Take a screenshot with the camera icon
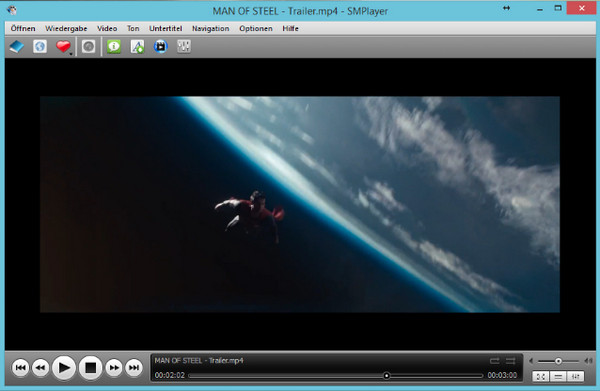This screenshot has height=391, width=600. coord(88,47)
